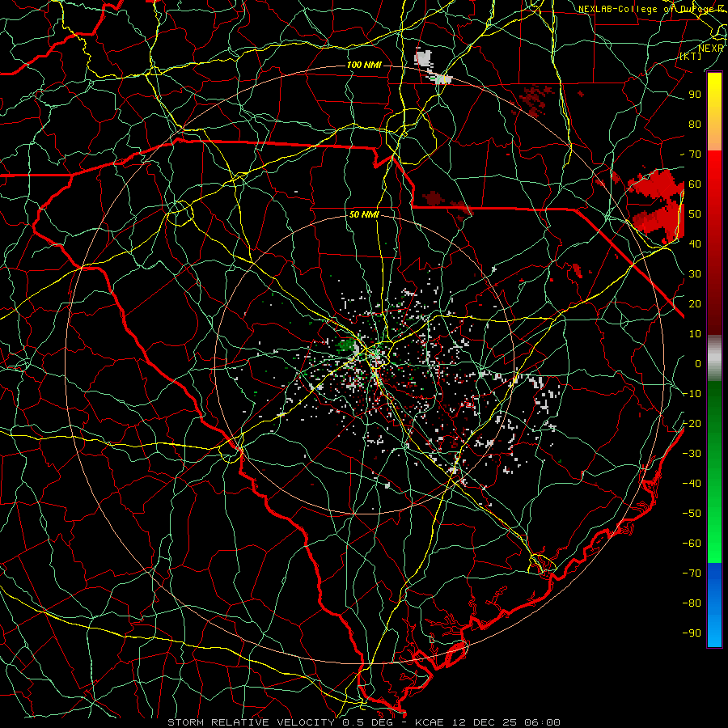Click the green velocity cluster near radar center
728x728 pixels.
tap(346, 345)
